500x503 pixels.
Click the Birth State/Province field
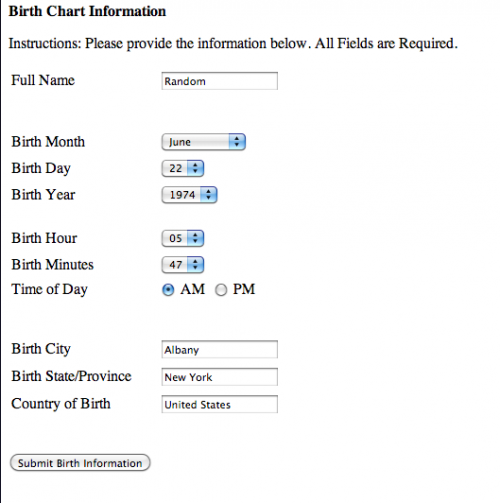point(219,377)
